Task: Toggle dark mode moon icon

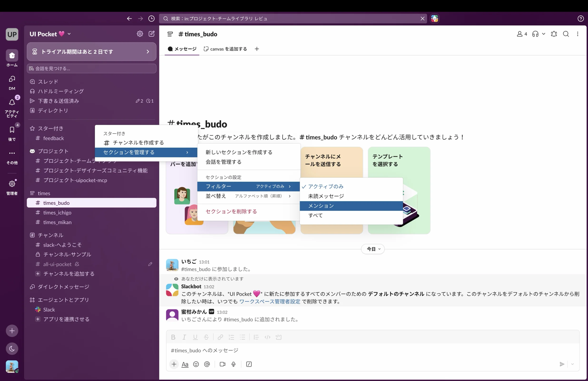Action: click(12, 349)
